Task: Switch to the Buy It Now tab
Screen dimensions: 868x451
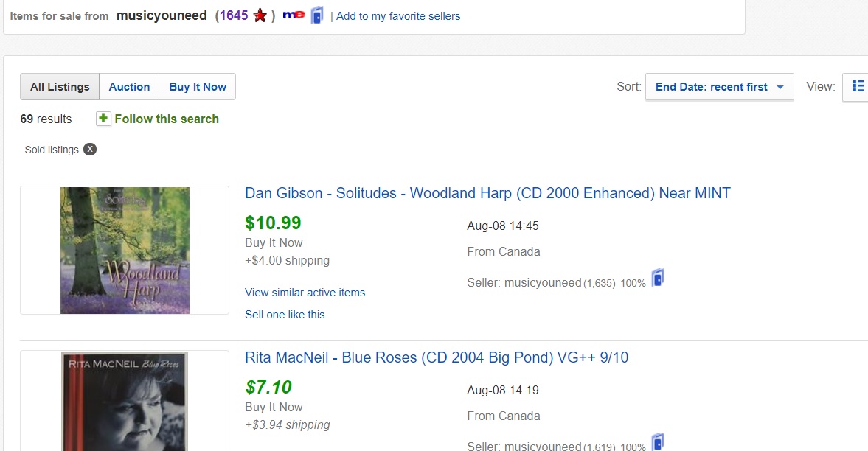Action: point(198,87)
